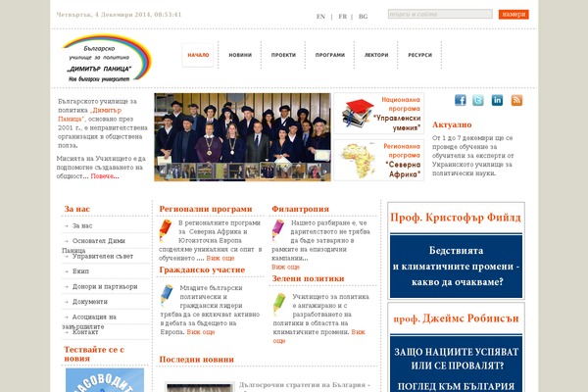Click the намери search button
The image size is (588, 392).
coord(514,15)
